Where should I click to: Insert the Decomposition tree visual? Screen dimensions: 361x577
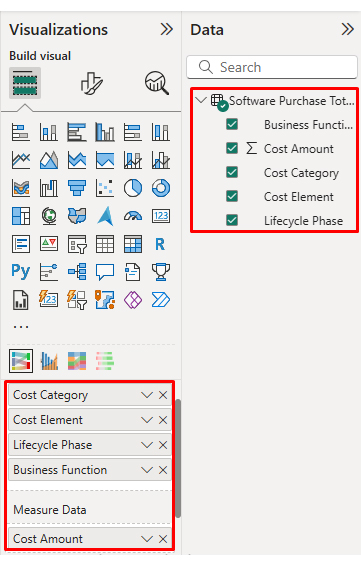click(77, 272)
